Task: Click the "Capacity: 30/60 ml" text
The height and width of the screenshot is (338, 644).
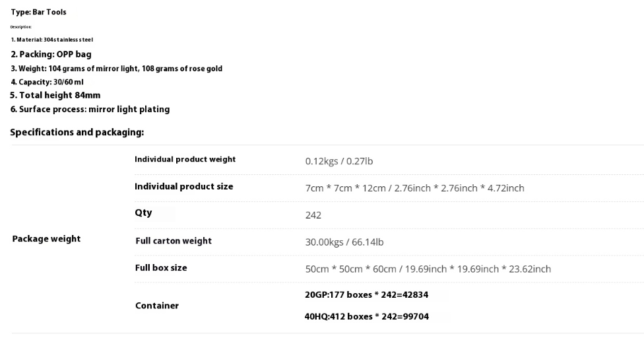Action: pos(47,82)
